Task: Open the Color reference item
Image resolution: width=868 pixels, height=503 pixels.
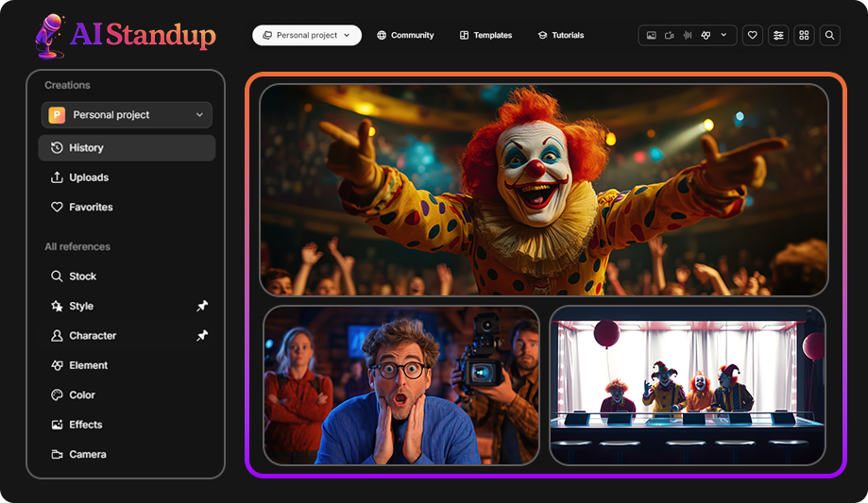Action: 82,394
